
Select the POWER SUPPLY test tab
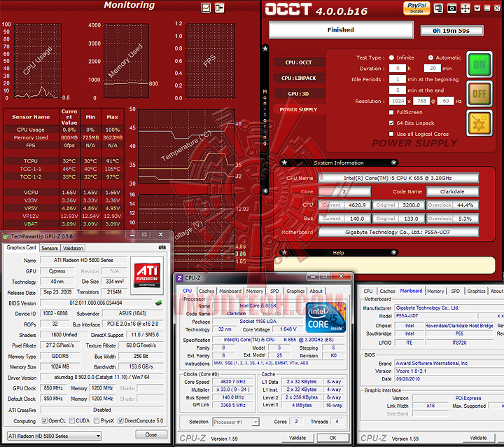coord(299,109)
